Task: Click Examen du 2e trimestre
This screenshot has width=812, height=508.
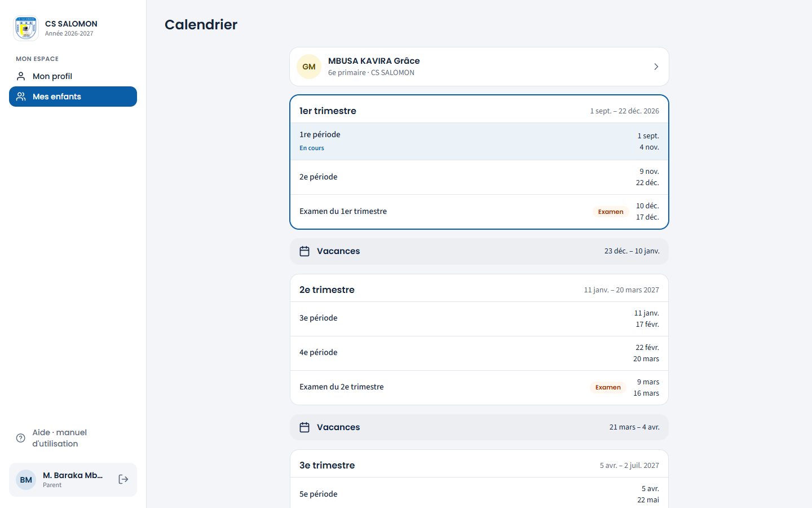Action: click(341, 387)
